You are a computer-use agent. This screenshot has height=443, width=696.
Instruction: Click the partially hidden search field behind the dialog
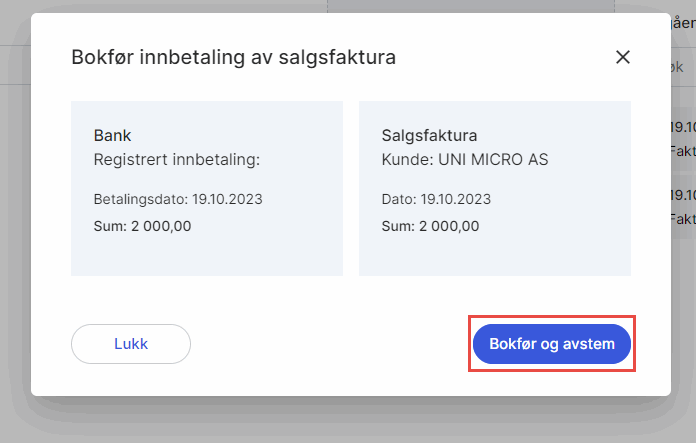point(680,66)
